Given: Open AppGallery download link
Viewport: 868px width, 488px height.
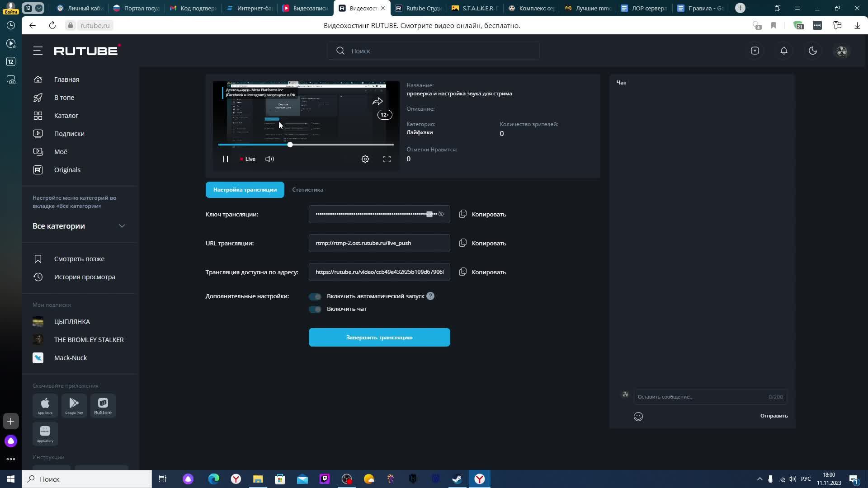Looking at the screenshot, I should click(x=45, y=434).
